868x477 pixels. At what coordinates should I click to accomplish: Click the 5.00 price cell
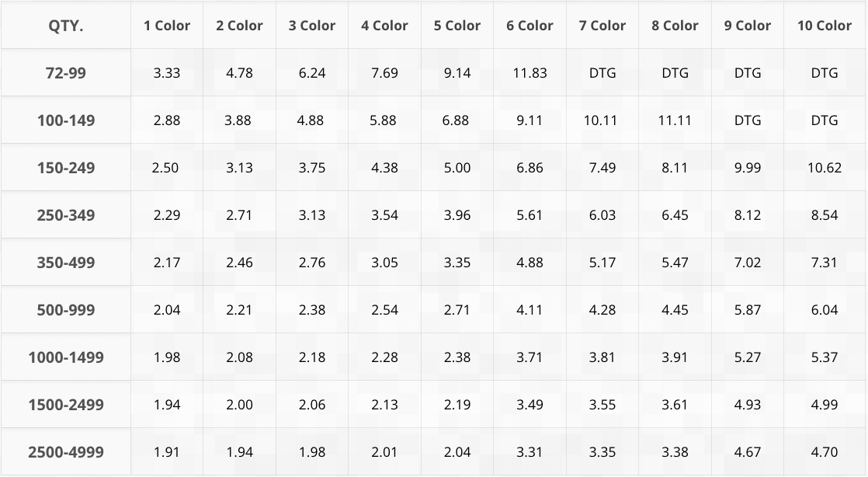pos(457,168)
